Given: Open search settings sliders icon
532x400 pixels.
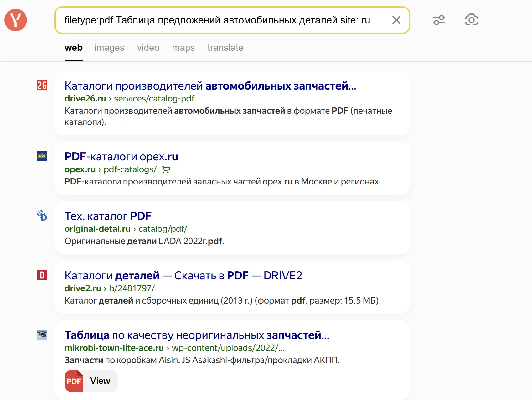Looking at the screenshot, I should [x=439, y=20].
